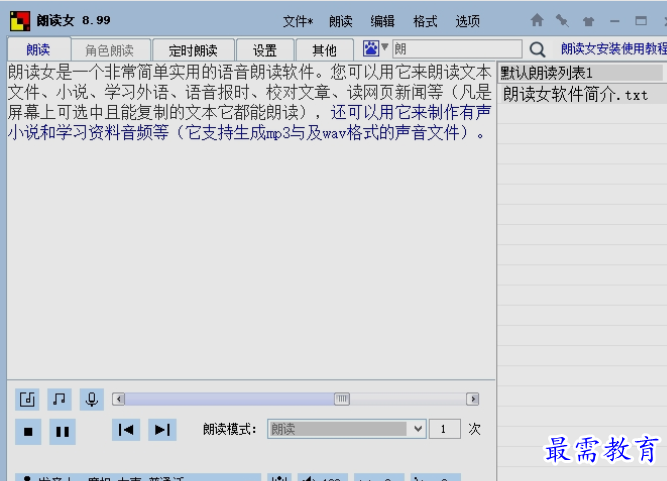Screen dimensions: 667x481
Task: Click the shirt skin icon
Action: [x=588, y=21]
